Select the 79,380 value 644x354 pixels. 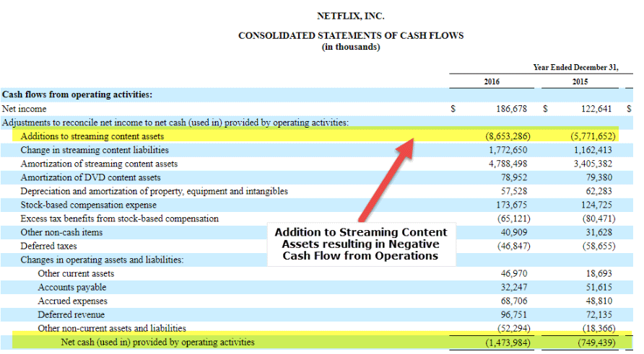point(599,177)
